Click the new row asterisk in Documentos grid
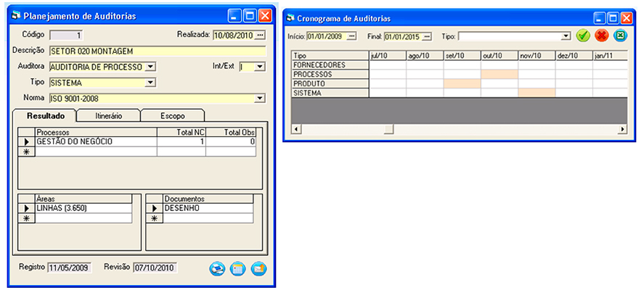The image size is (644, 290). (155, 217)
